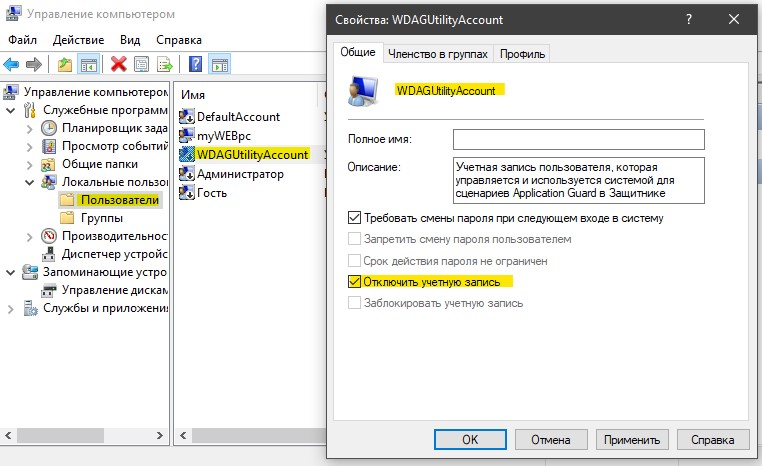The height and width of the screenshot is (466, 762).
Task: Click the Performance monitor icon in tree
Action: 49,236
